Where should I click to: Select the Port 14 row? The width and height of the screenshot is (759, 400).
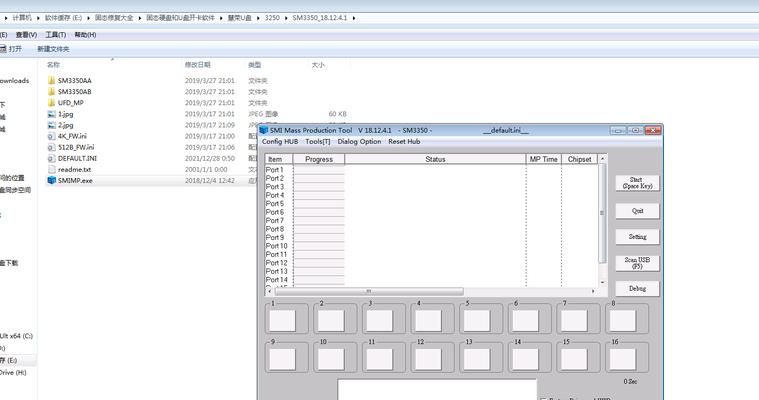point(431,279)
